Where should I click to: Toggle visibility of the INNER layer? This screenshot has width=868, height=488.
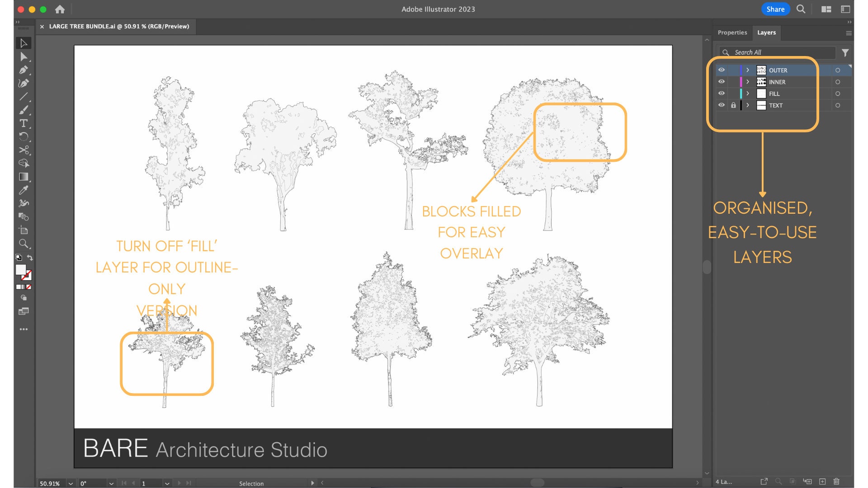pos(722,82)
